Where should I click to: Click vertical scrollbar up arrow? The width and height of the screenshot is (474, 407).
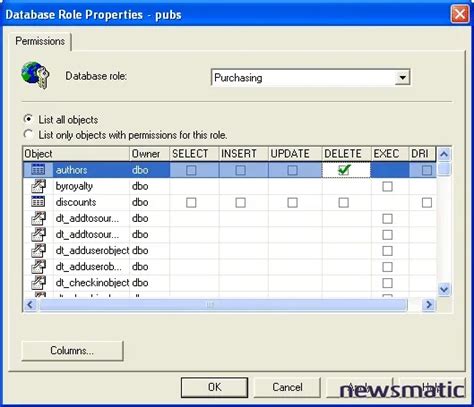coord(444,154)
